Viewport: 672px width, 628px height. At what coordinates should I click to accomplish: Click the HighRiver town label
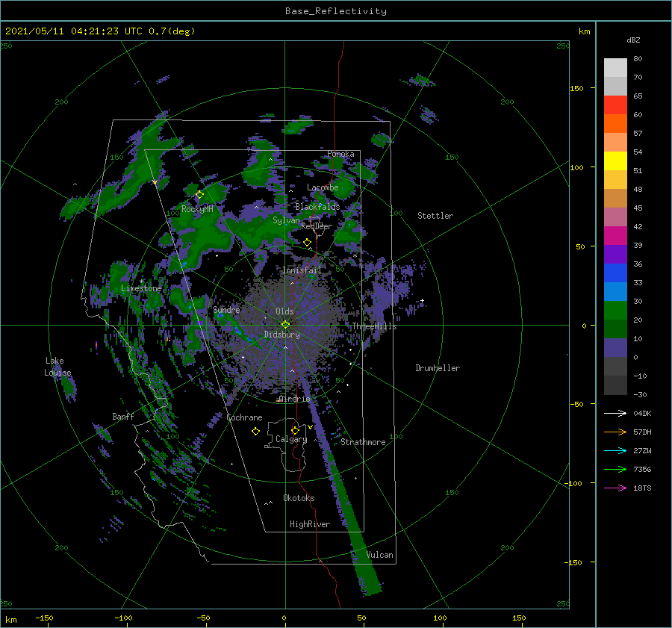point(309,524)
